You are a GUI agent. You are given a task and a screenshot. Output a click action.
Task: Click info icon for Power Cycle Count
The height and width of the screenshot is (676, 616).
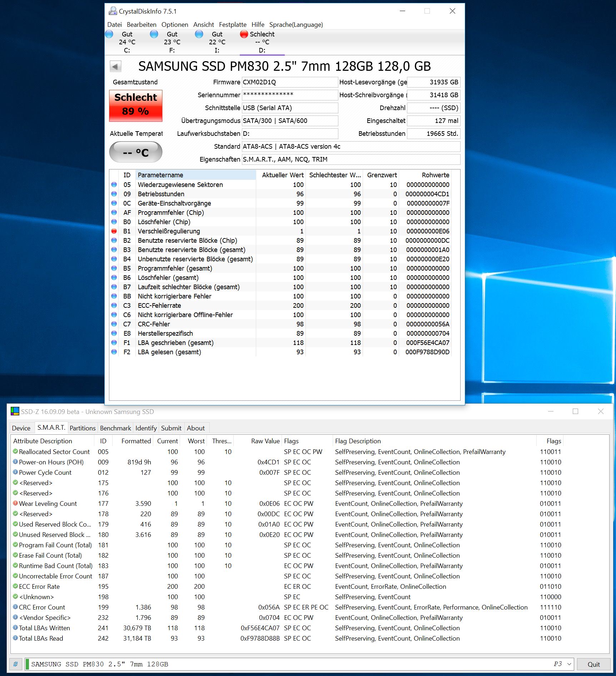15,472
